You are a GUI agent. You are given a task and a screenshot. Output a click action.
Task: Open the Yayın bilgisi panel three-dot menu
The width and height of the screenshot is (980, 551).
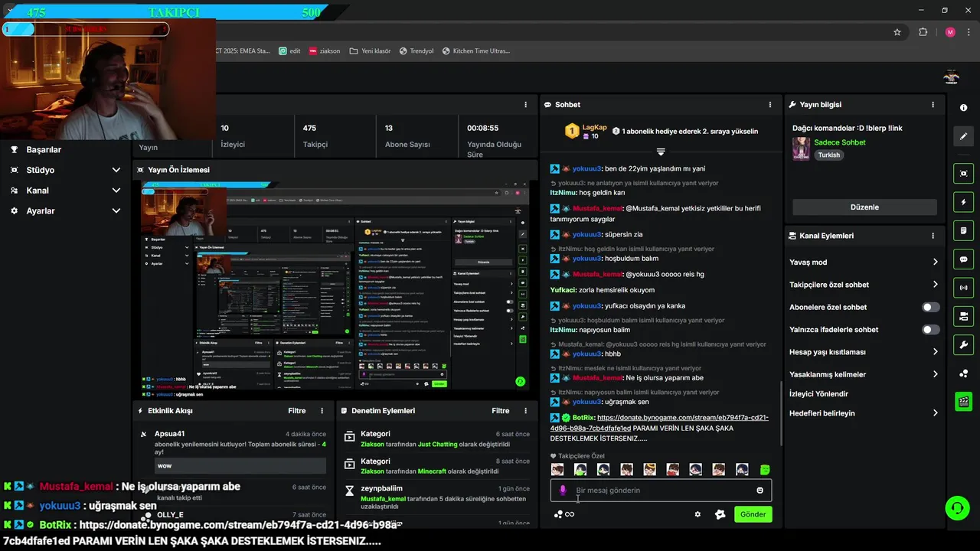click(933, 104)
